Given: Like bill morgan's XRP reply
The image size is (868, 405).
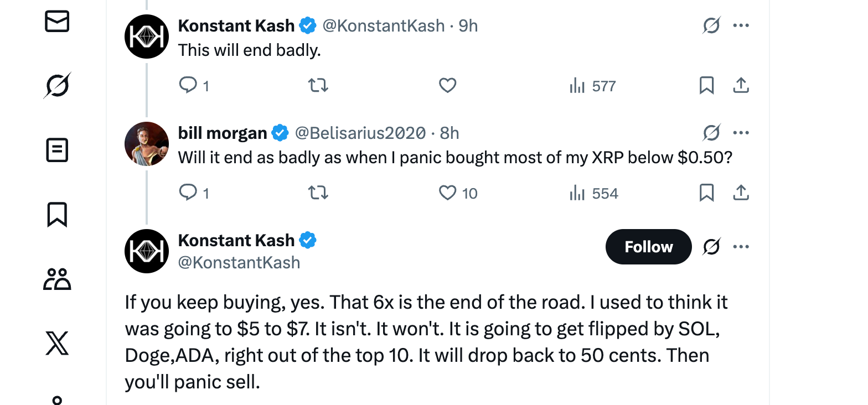Looking at the screenshot, I should [x=447, y=193].
